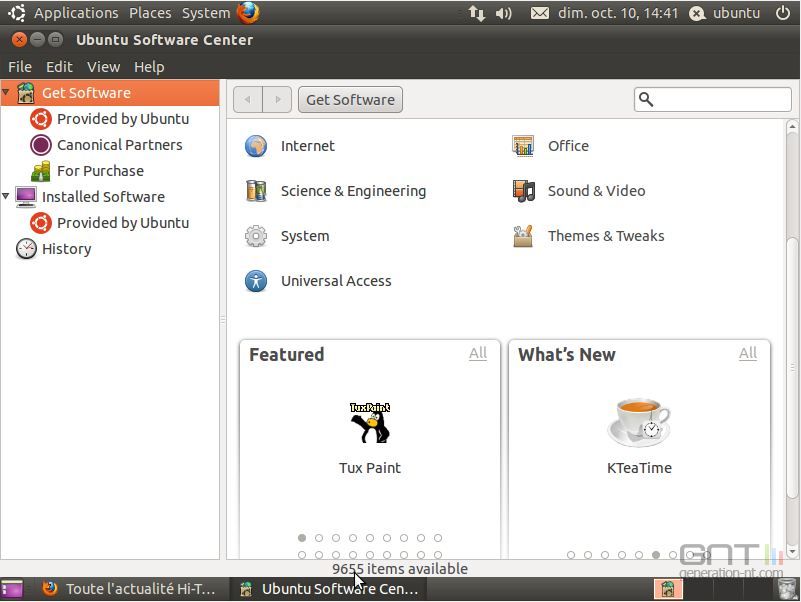Viewport: 801px width, 602px height.
Task: Click the workspace switcher Software Center thumbnail
Action: [x=668, y=589]
